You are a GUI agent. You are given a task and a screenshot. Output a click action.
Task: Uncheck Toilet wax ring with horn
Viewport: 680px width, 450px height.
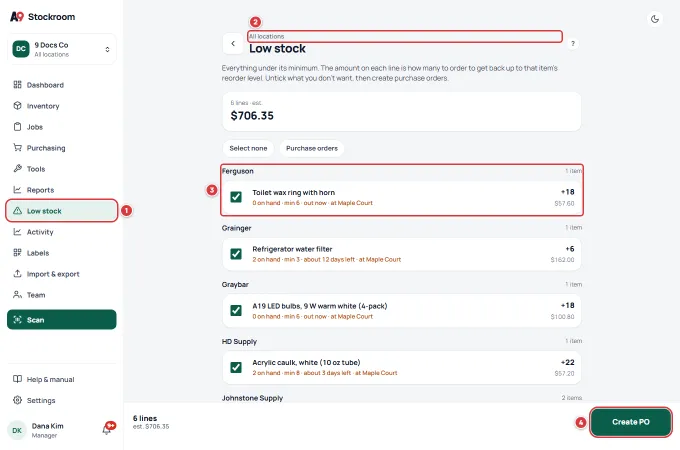pos(236,197)
